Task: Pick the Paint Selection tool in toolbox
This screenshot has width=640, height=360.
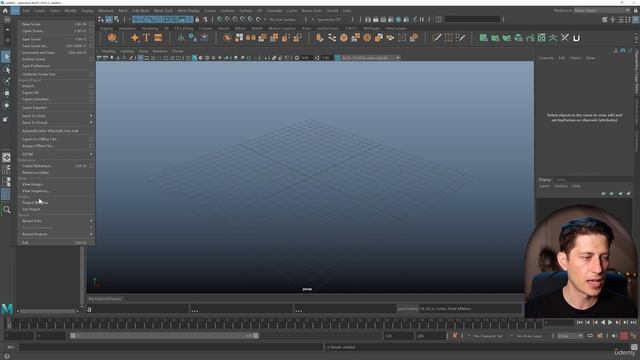Action: tap(6, 81)
